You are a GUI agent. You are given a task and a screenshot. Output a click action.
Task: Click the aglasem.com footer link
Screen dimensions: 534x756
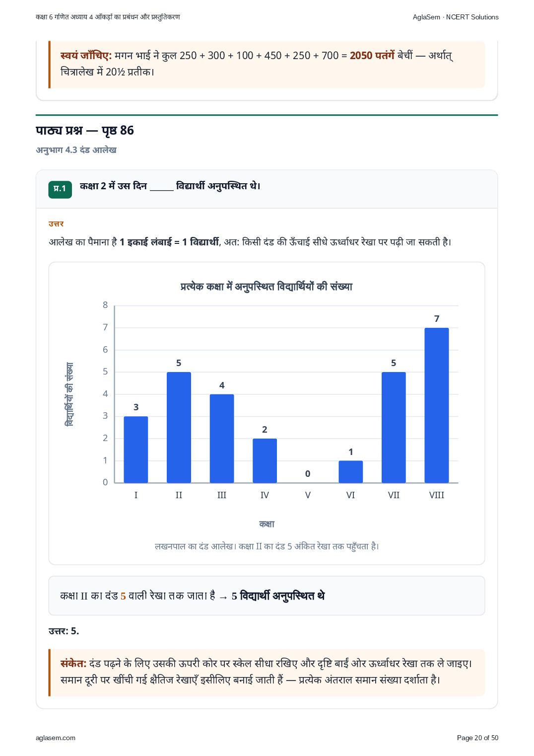coord(56,738)
